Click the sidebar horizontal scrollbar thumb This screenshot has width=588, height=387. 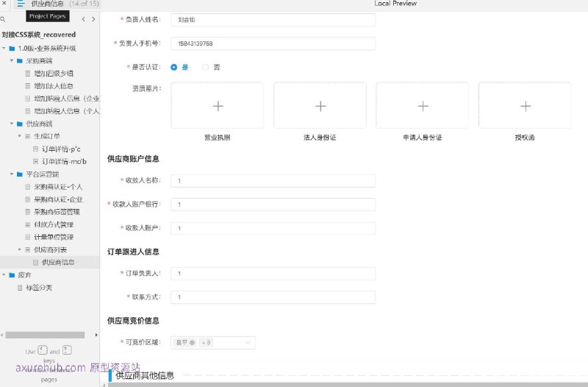coord(45,335)
